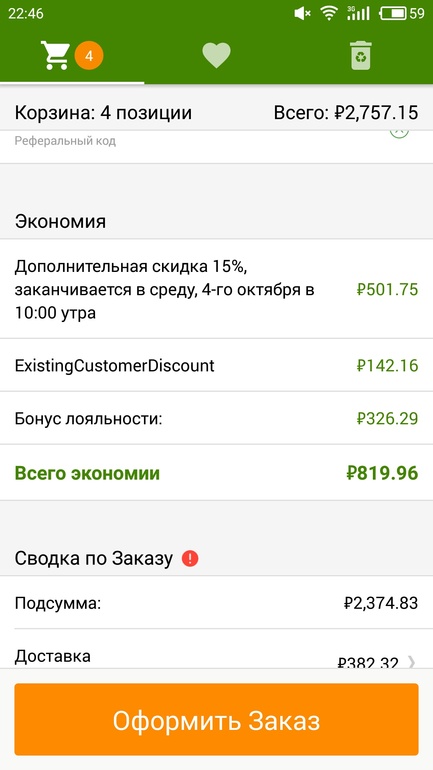Tap the Wi-Fi status bar icon
433x770 pixels.
329,13
